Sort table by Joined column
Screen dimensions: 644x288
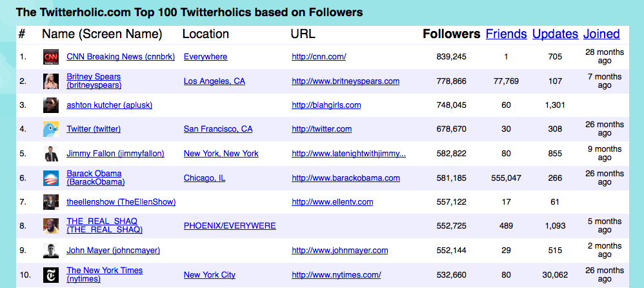click(601, 34)
